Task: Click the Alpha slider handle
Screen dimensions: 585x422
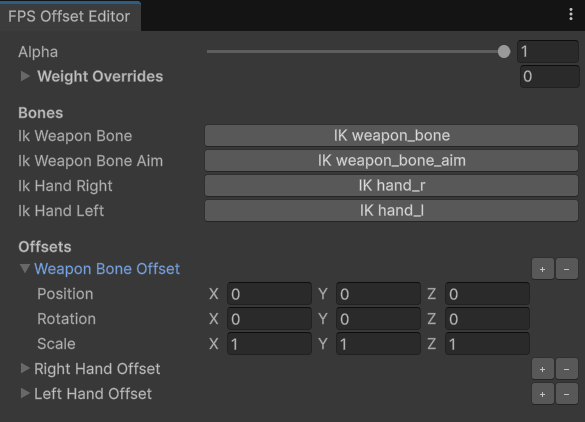Action: (x=504, y=51)
